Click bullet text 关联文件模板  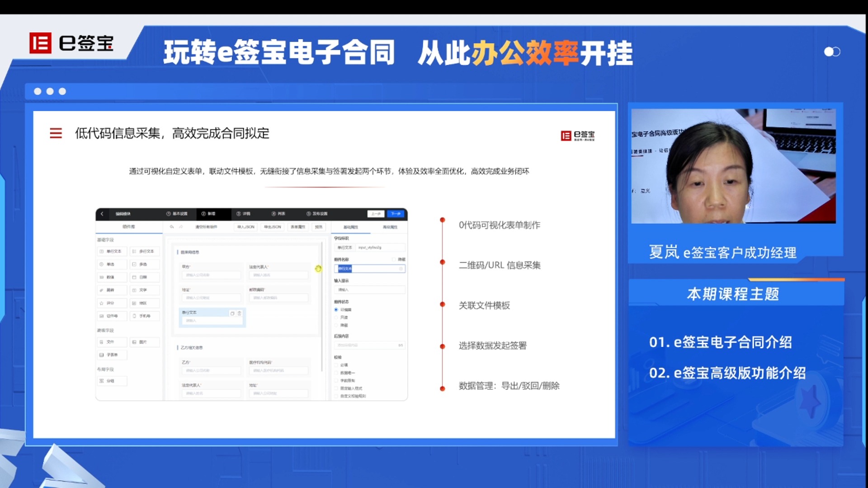pos(484,305)
